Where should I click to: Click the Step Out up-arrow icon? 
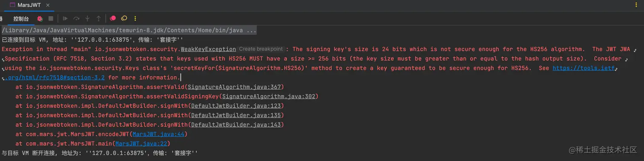98,19
